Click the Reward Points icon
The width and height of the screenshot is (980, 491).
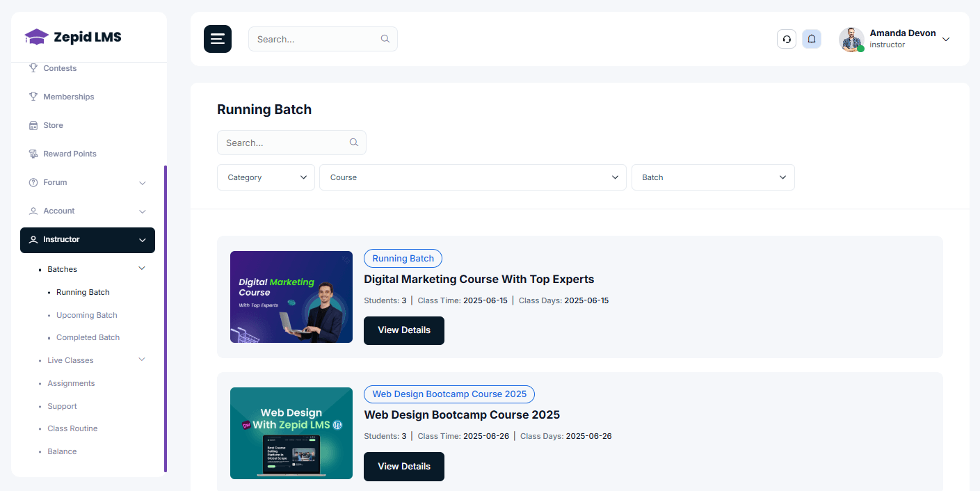point(33,153)
